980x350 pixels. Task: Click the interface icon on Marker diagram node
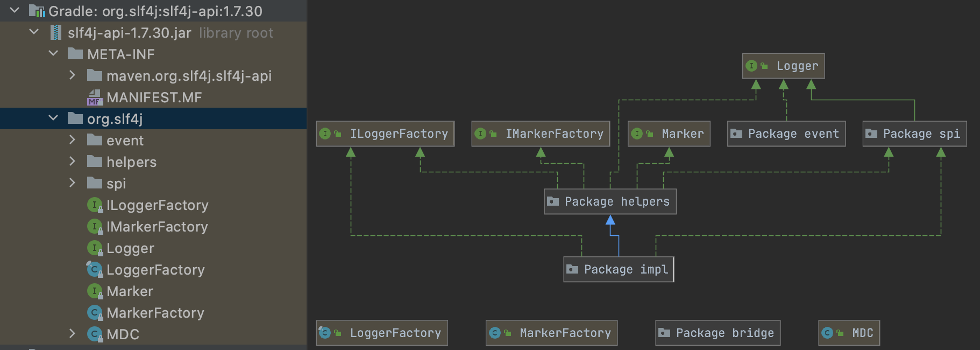637,134
